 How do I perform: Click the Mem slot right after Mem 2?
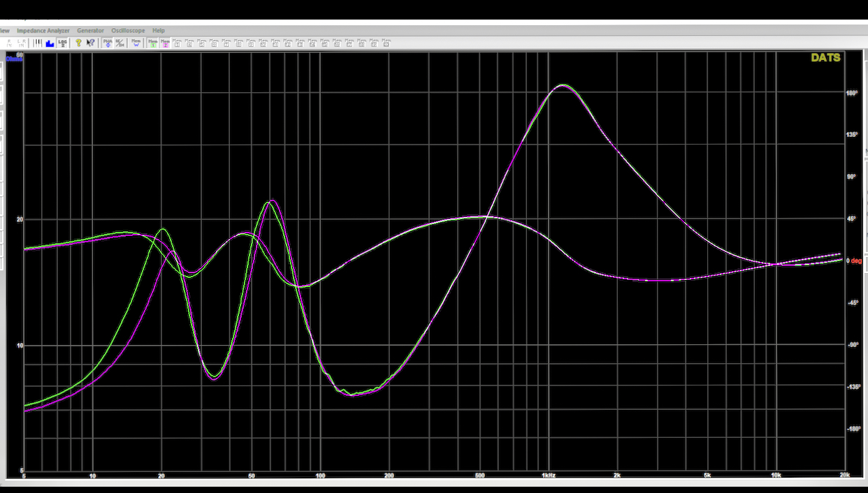[x=178, y=43]
